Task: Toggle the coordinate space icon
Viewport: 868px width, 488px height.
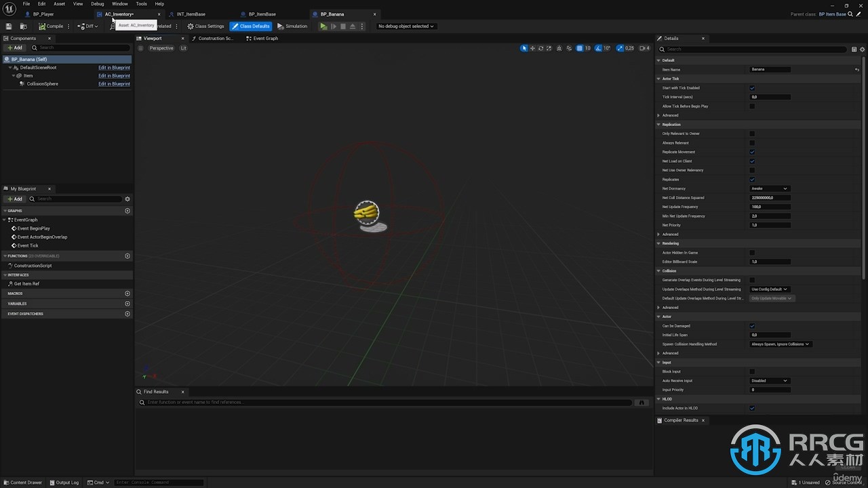Action: tap(559, 48)
